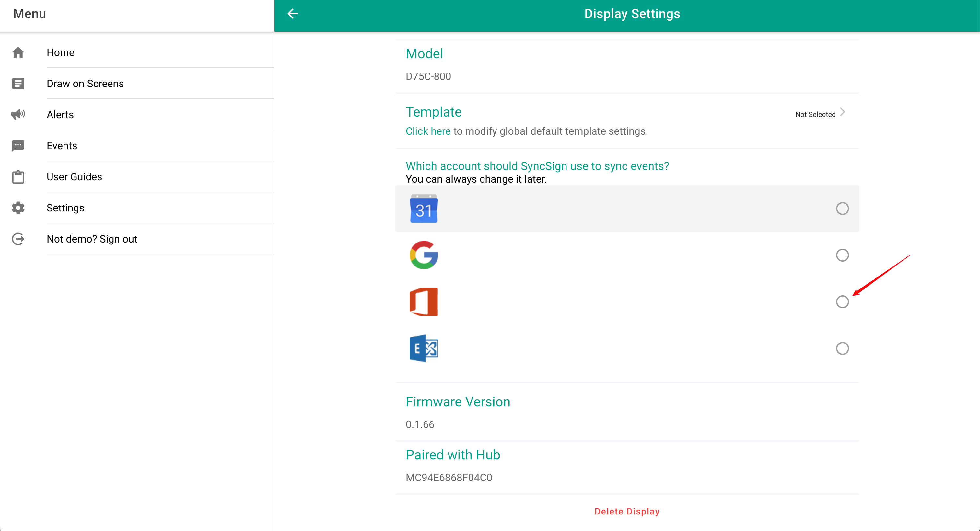This screenshot has height=531, width=980.
Task: Click the sign out arrow icon
Action: point(18,239)
